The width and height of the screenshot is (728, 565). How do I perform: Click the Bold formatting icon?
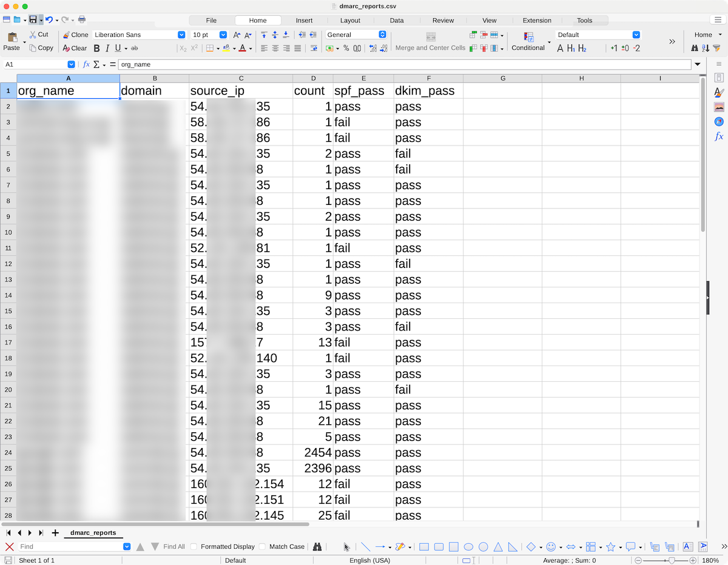point(96,48)
